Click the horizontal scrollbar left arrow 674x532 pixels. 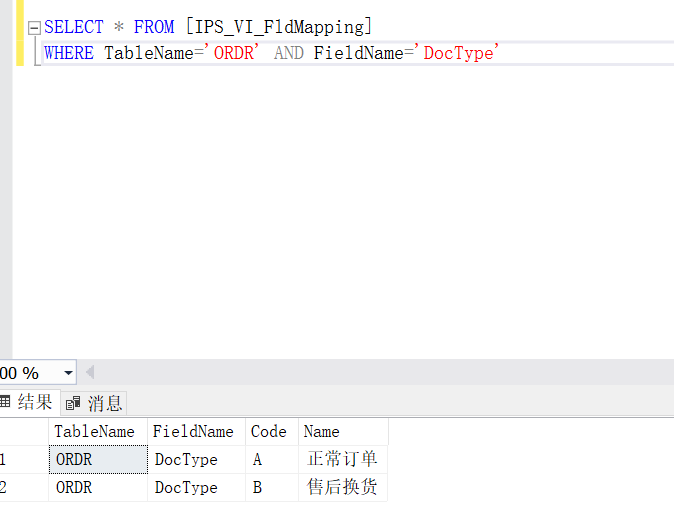pyautogui.click(x=90, y=372)
